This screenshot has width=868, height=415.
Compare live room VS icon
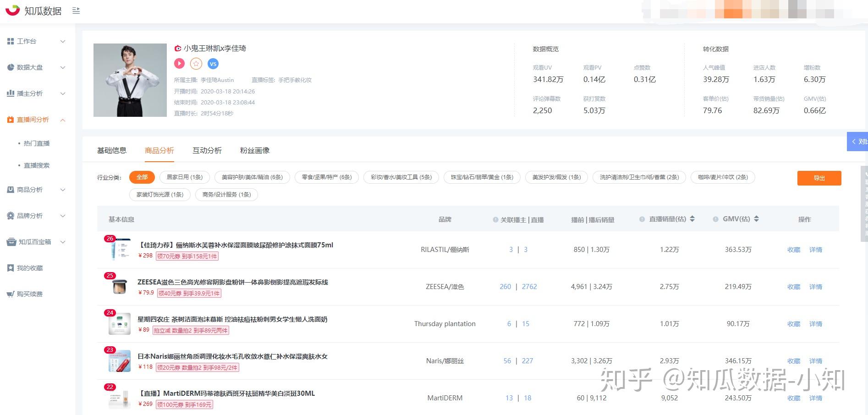pyautogui.click(x=213, y=64)
